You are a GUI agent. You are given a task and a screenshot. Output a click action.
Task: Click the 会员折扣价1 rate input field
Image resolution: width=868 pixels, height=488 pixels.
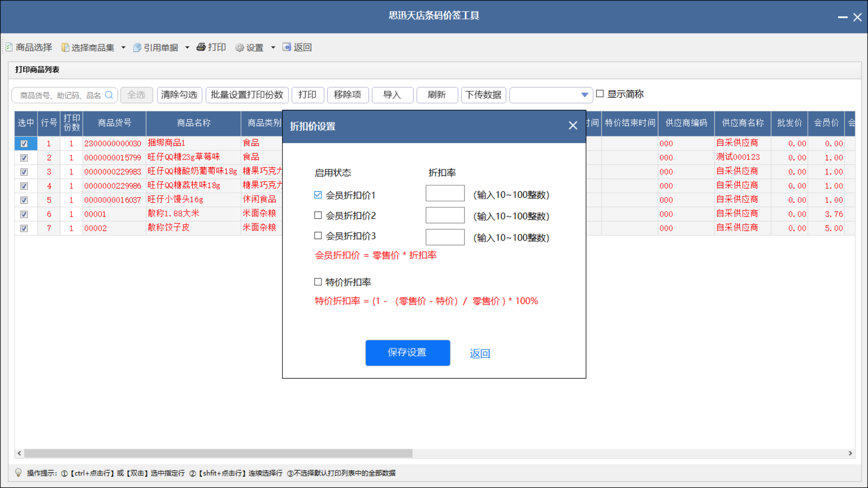tap(445, 193)
